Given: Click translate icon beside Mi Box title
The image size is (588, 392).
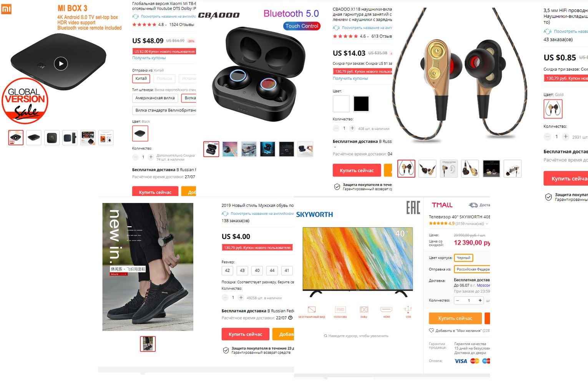Looking at the screenshot, I should 135,17.
